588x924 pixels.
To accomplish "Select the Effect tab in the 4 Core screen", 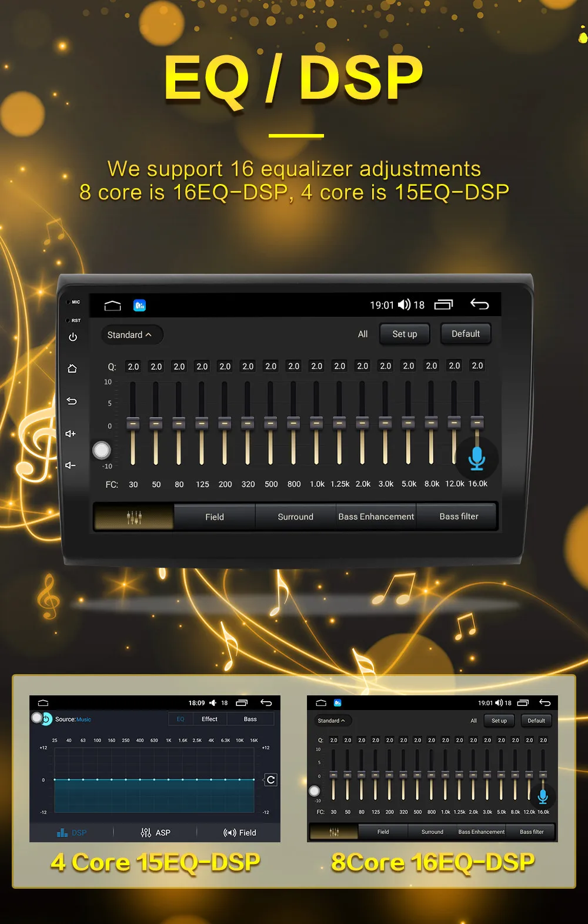I will pos(209,719).
